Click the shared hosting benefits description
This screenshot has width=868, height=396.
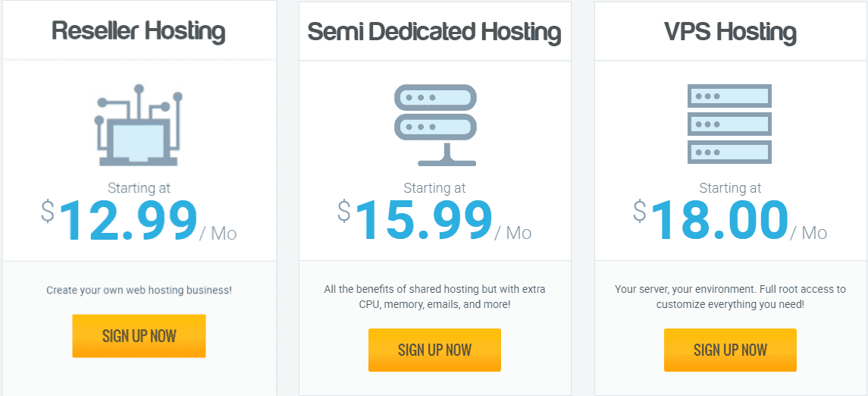pyautogui.click(x=434, y=297)
